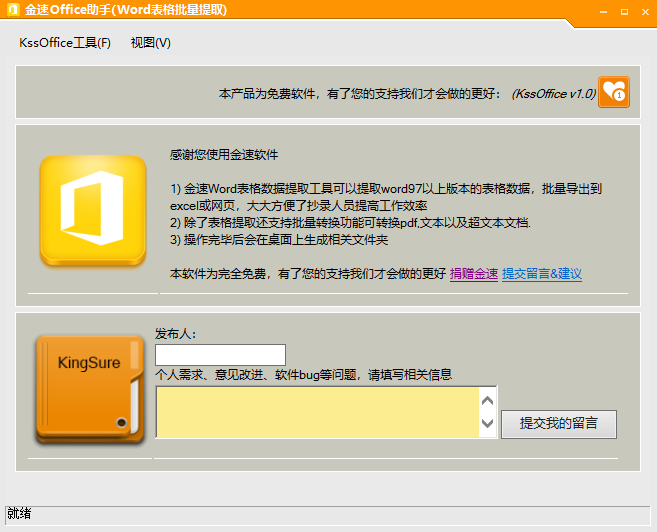Submit with the 提交我的留言 button

(559, 424)
